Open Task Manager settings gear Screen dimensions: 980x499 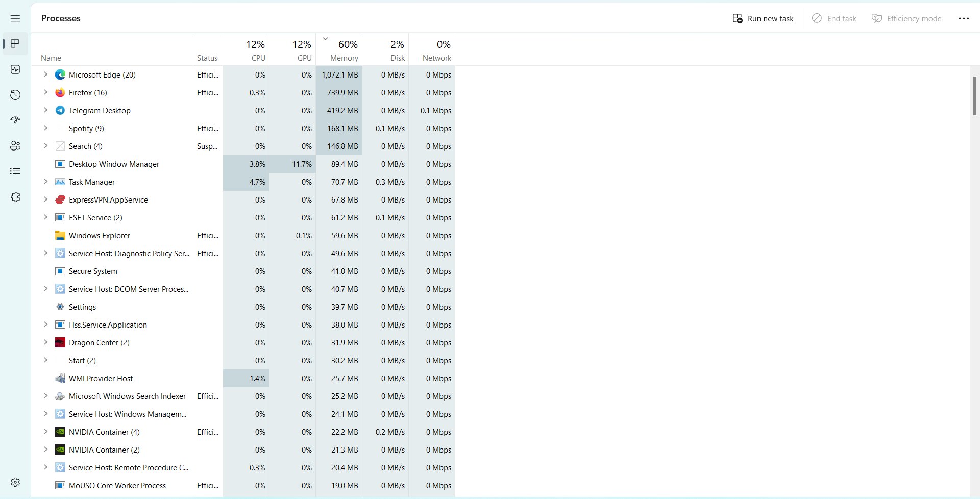tap(15, 482)
